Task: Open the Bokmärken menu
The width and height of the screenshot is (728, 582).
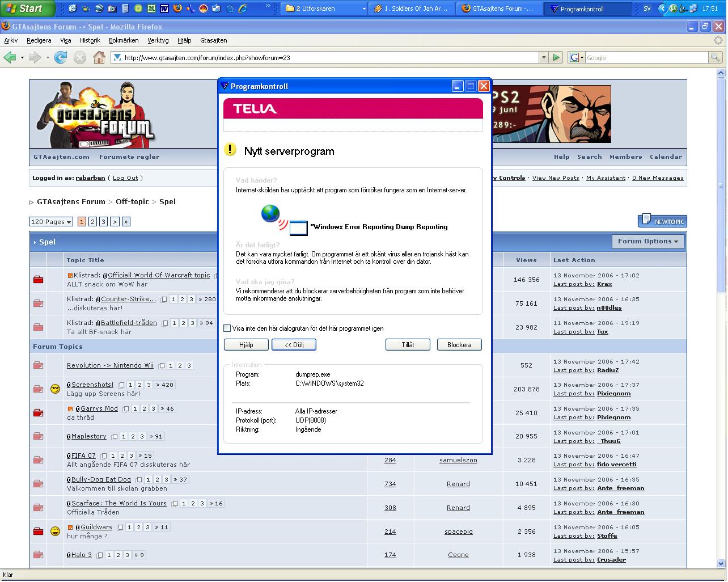Action: click(x=124, y=40)
